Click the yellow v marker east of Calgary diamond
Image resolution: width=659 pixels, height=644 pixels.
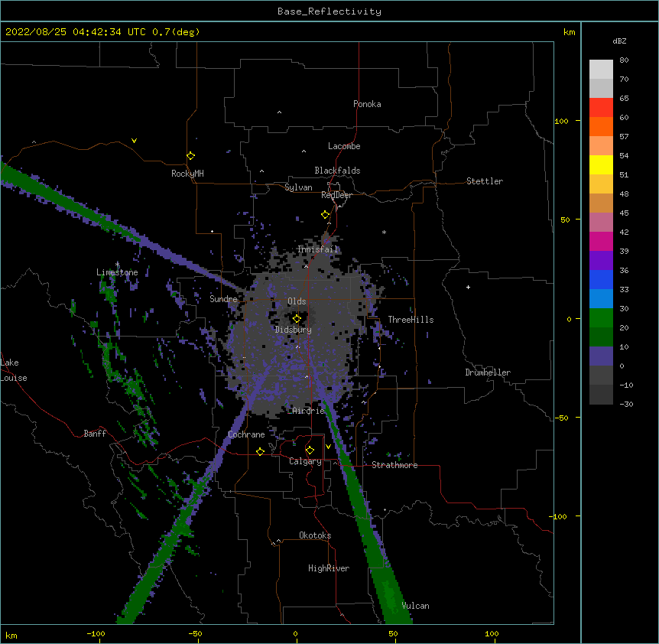click(x=328, y=447)
